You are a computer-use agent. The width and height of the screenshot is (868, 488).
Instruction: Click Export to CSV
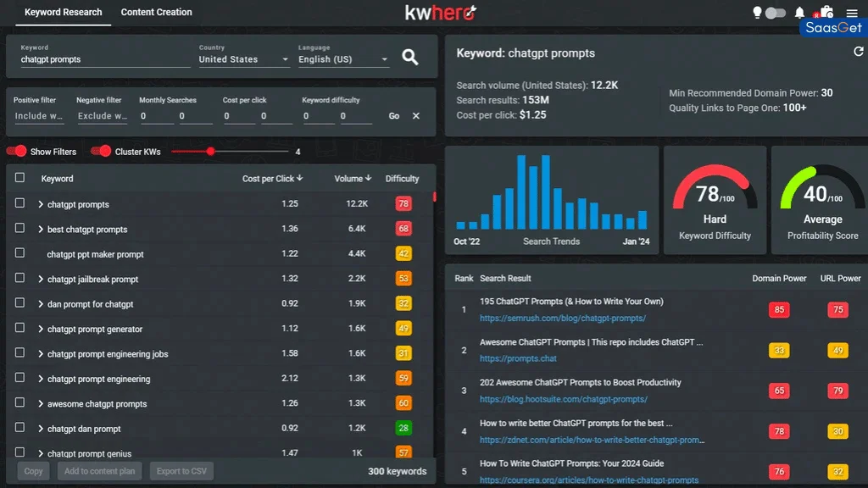click(x=181, y=471)
